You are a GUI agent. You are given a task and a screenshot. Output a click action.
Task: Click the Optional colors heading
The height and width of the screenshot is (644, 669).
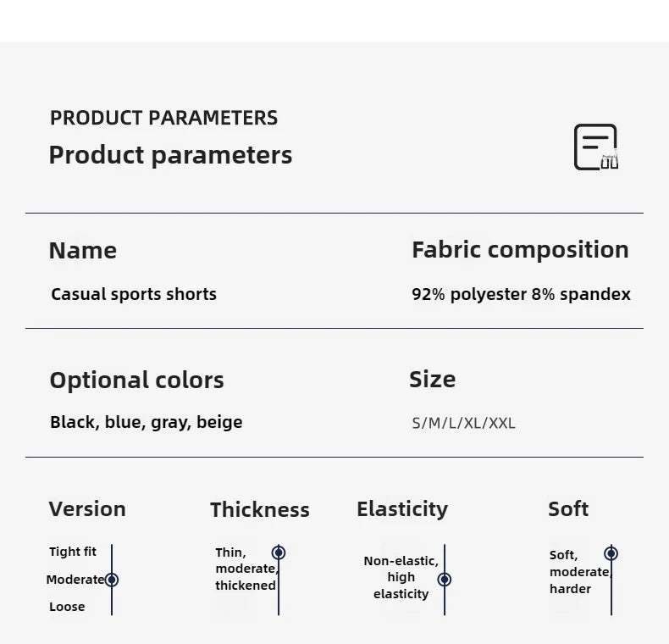[136, 380]
